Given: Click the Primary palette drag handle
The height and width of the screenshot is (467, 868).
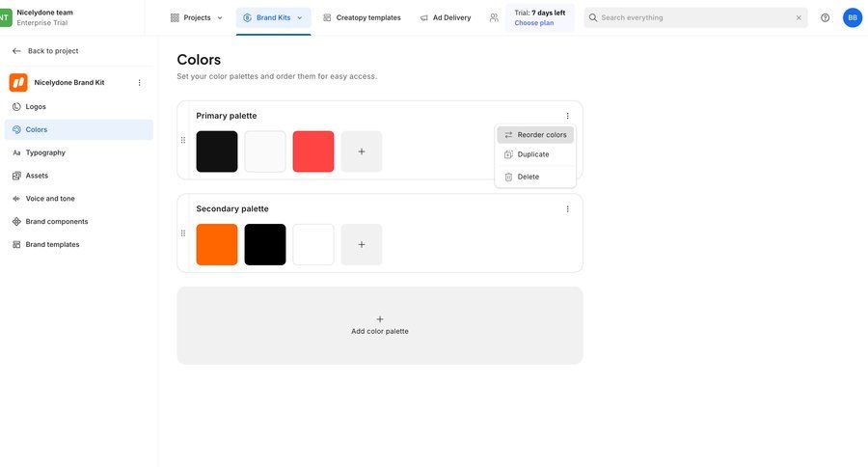Looking at the screenshot, I should (x=183, y=140).
